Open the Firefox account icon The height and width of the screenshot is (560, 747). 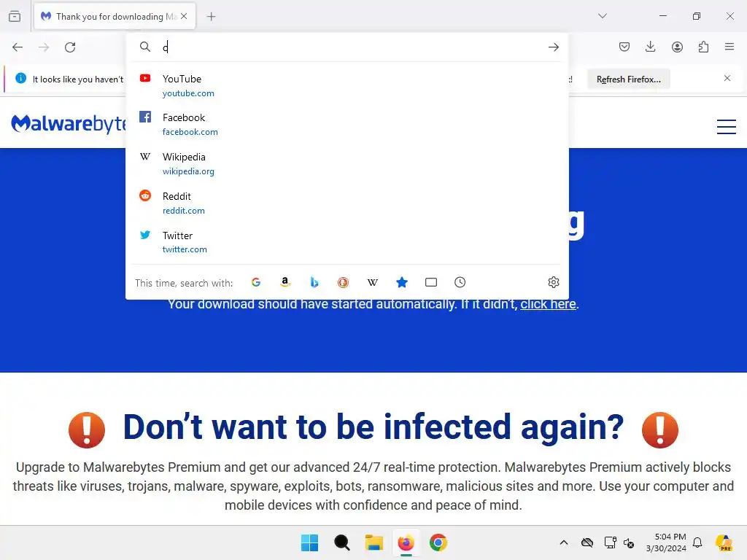677,47
